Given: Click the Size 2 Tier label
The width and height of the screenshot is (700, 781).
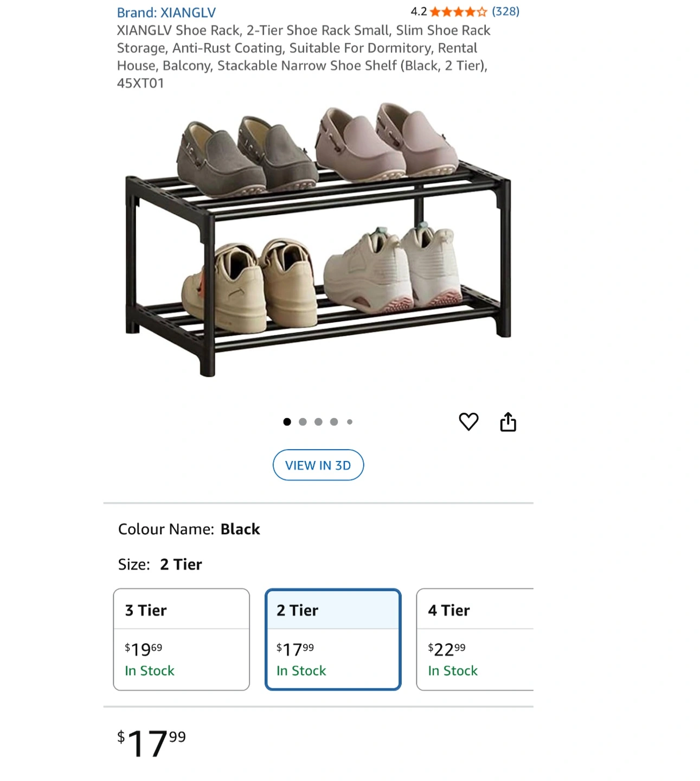Looking at the screenshot, I should pos(160,564).
